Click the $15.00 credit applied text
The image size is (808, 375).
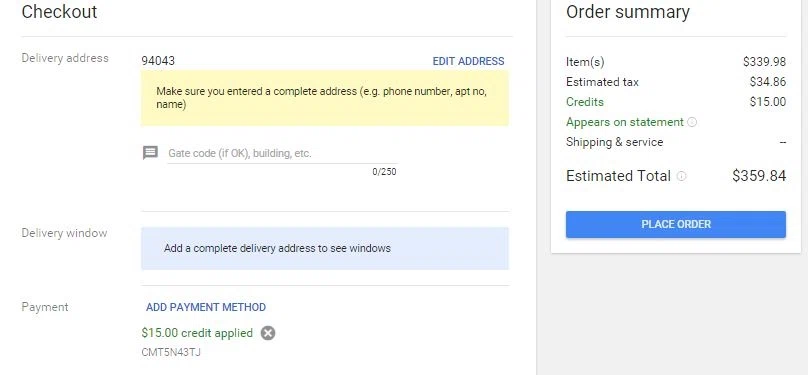pyautogui.click(x=197, y=333)
